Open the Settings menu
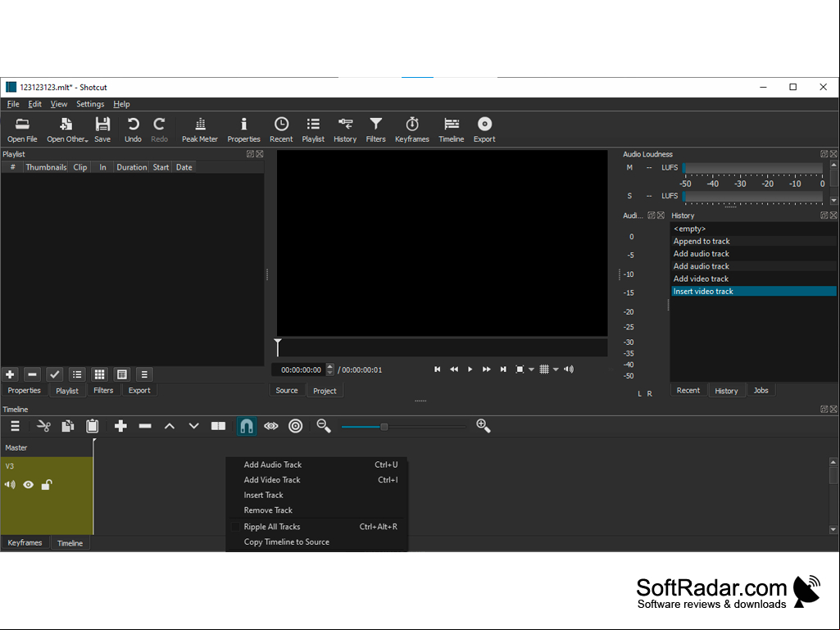 click(x=90, y=104)
